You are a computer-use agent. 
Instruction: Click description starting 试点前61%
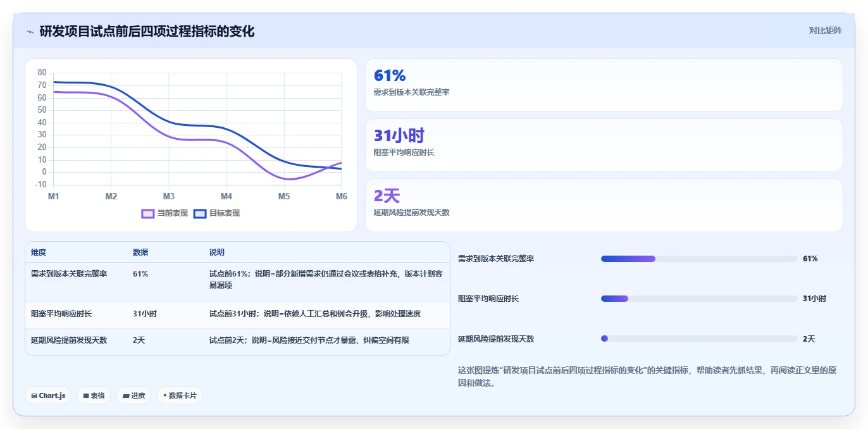tap(326, 280)
